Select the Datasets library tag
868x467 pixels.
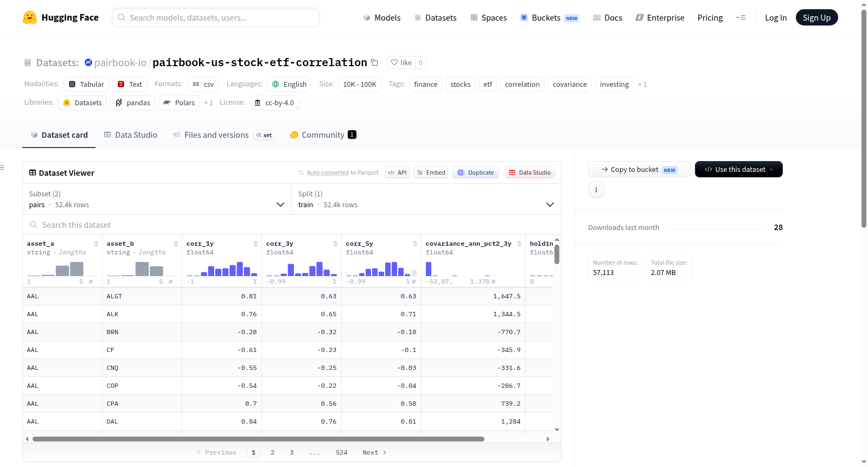pos(82,103)
